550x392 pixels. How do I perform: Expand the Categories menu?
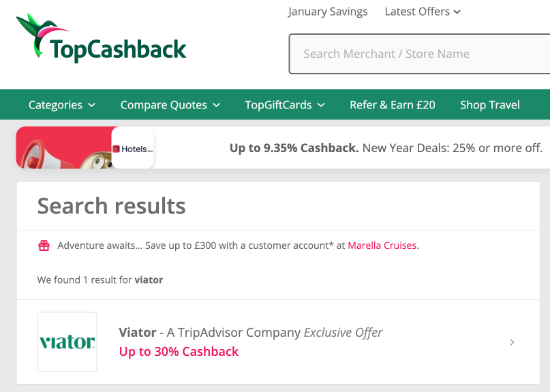[62, 105]
